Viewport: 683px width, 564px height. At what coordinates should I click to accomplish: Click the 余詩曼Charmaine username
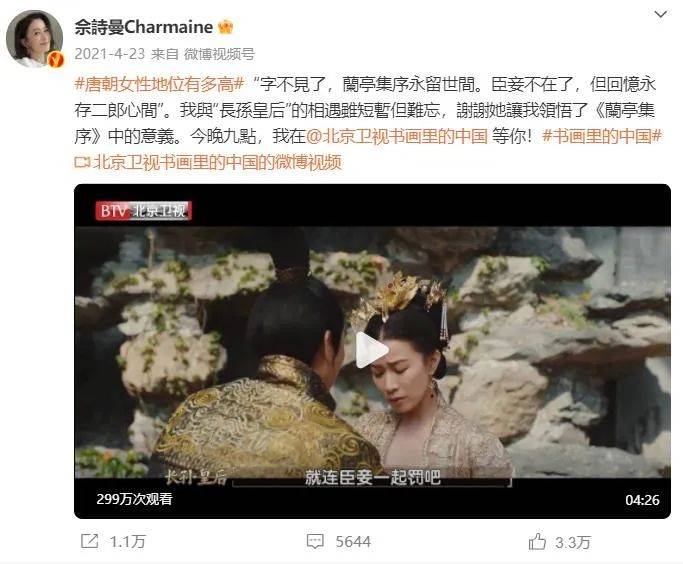tap(144, 27)
